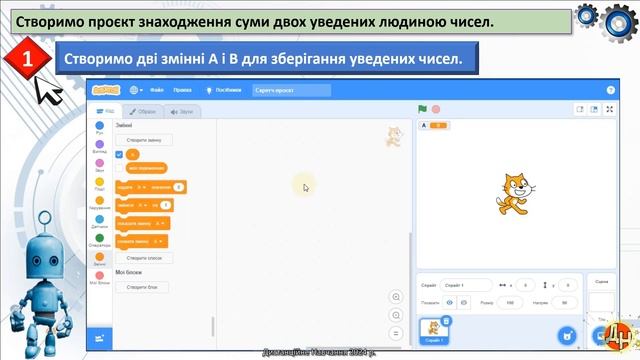Click the variable A monitor on stage

tap(434, 125)
